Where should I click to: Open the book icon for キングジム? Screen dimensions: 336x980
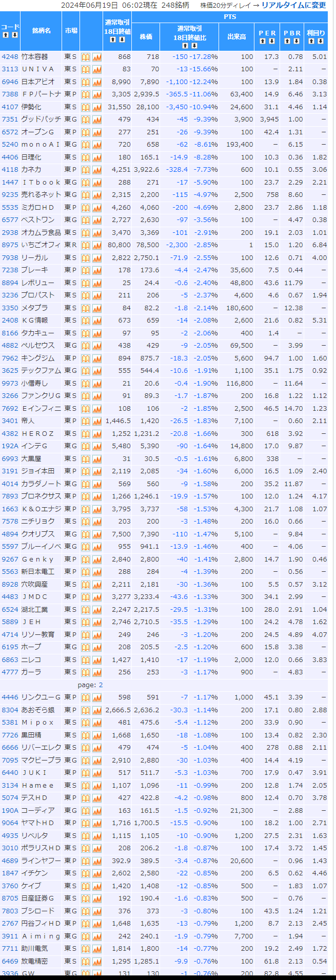tap(86, 358)
